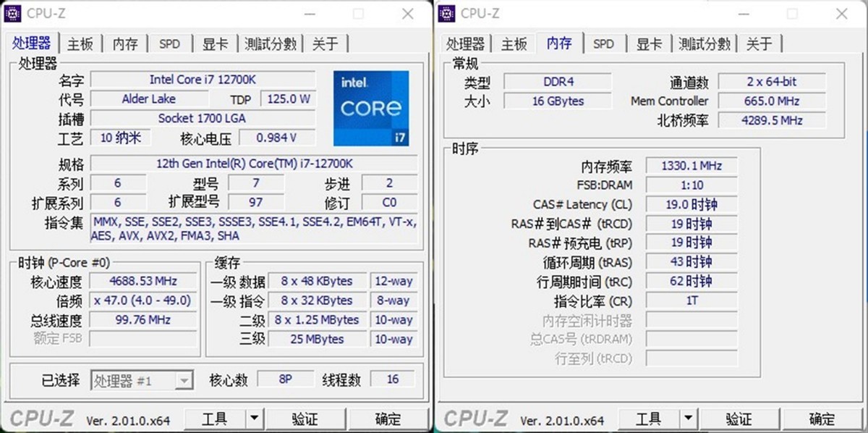The image size is (868, 433).
Task: Click the CPU-Z app icon in left window title bar
Action: click(x=13, y=13)
